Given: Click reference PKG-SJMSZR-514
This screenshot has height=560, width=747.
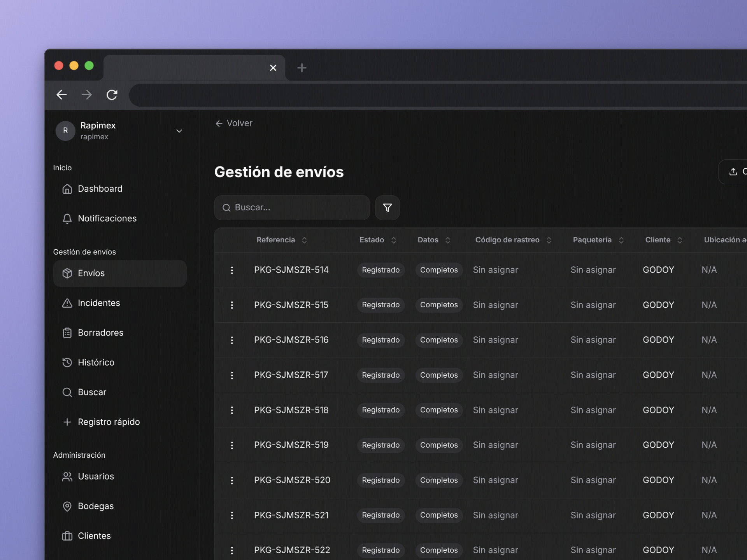Looking at the screenshot, I should (x=291, y=270).
